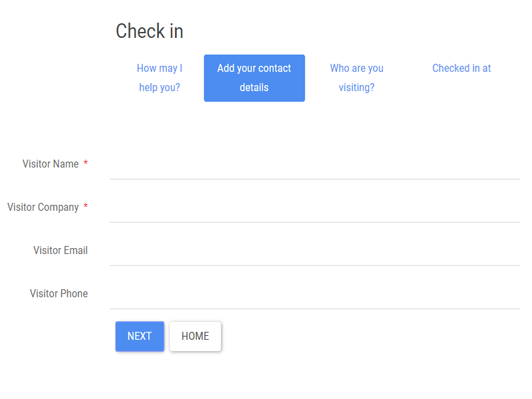Select the 'Who are you visiting?' step
Viewport: 532px width, 399px height.
pyautogui.click(x=356, y=77)
